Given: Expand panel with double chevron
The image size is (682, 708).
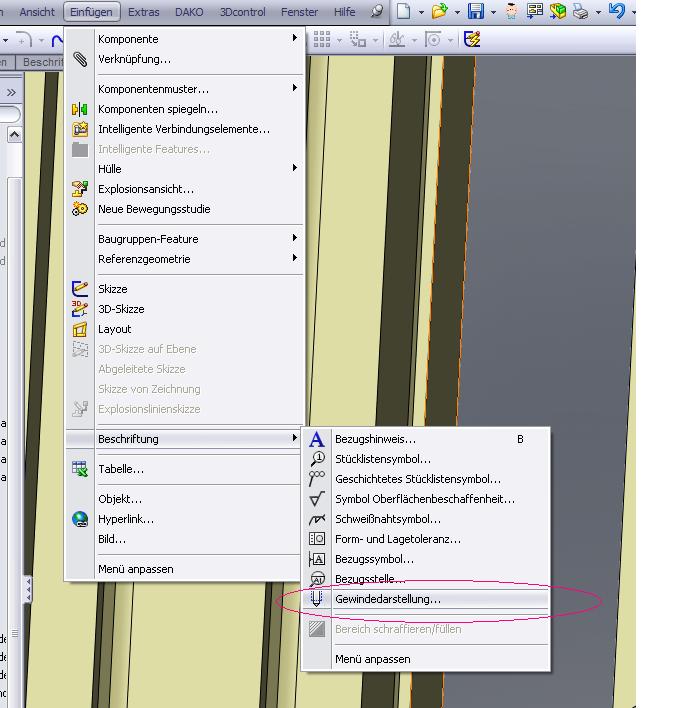Looking at the screenshot, I should [11, 93].
